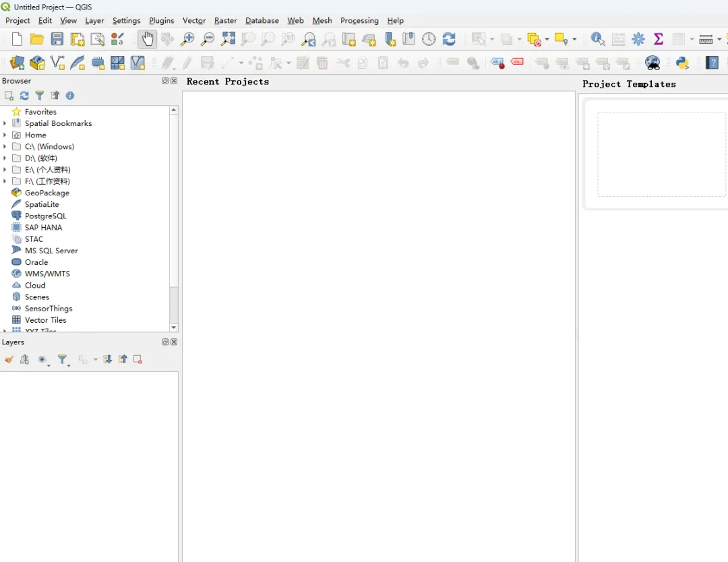Open dropdown arrow next to Select by Location
Image resolution: width=728 pixels, height=562 pixels.
point(574,40)
